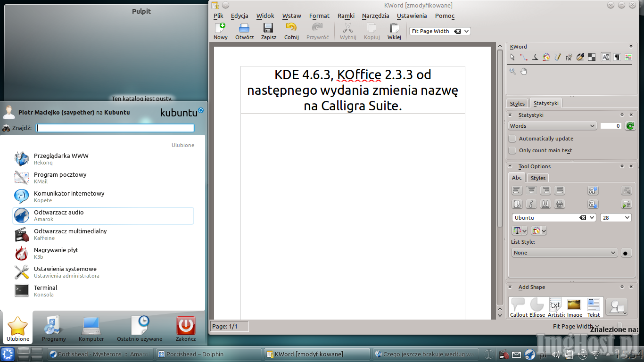The width and height of the screenshot is (644, 362).
Task: Switch to the Styles docker tab
Action: coord(517,103)
